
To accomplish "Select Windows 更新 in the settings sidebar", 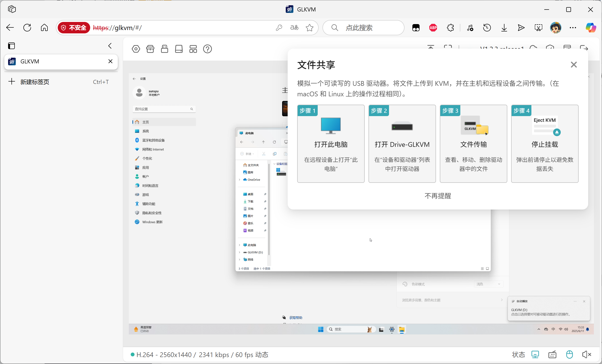I will 152,222.
